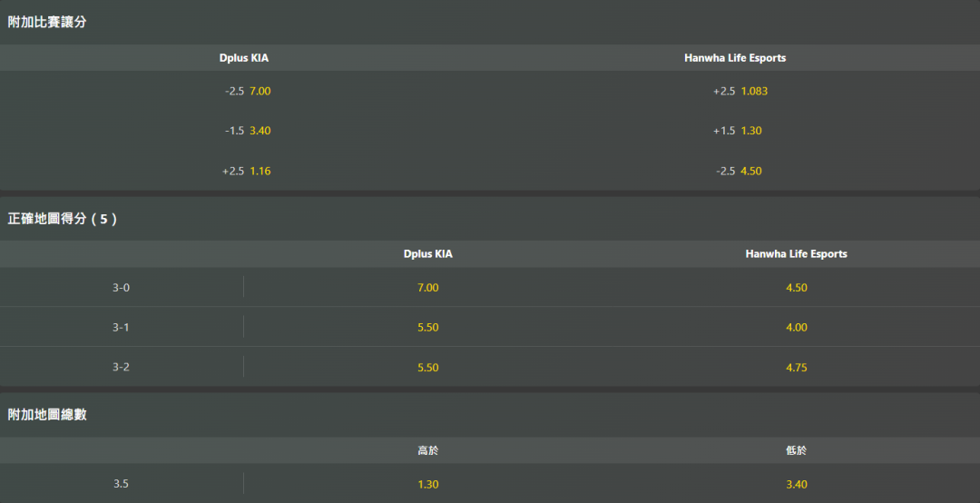Click the 低於 column header
The height and width of the screenshot is (503, 980).
point(797,450)
